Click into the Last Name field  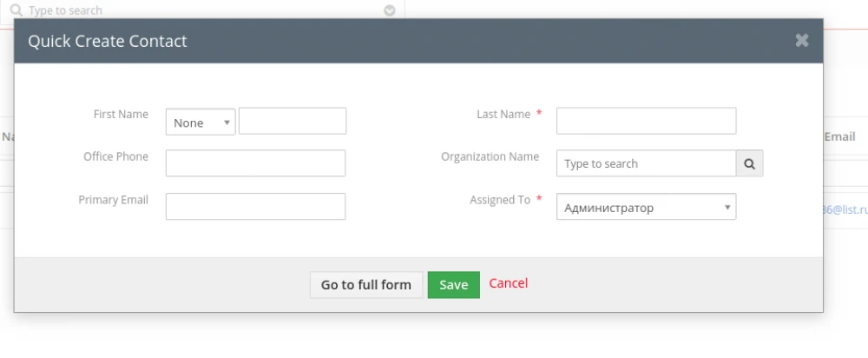click(x=646, y=121)
